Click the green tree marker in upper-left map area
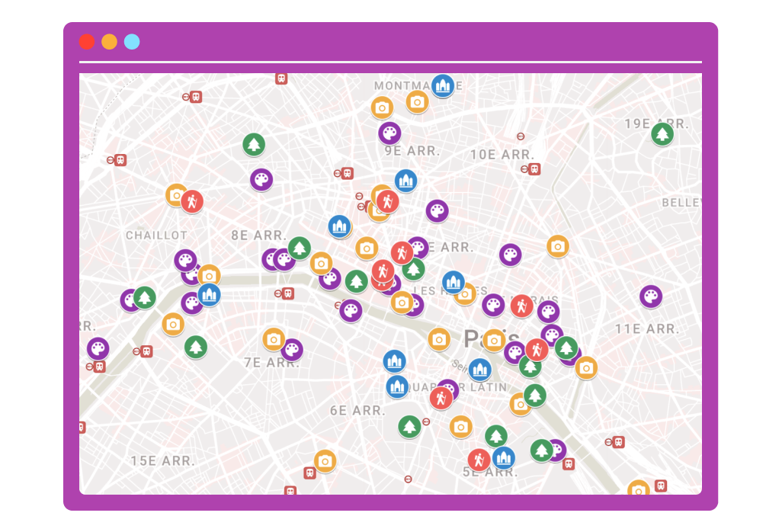 coord(254,143)
